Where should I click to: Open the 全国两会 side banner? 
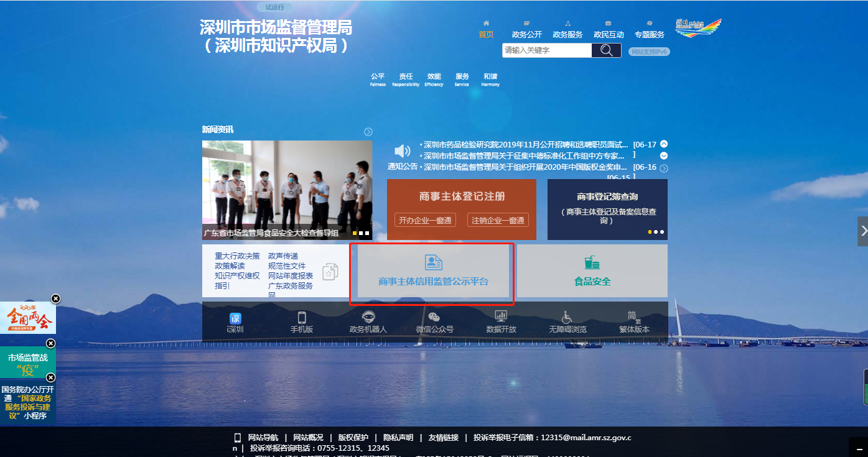(x=28, y=318)
